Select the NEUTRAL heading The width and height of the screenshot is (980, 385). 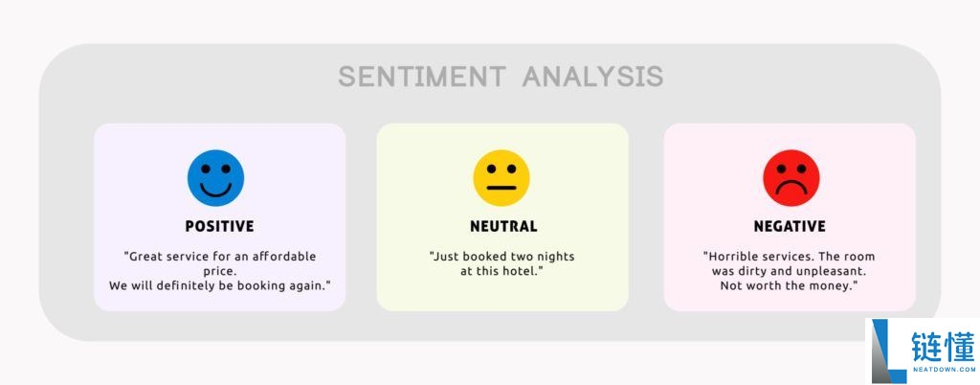tap(503, 226)
